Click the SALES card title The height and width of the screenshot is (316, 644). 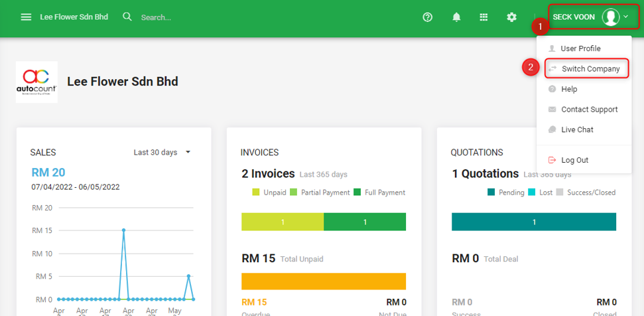point(43,153)
